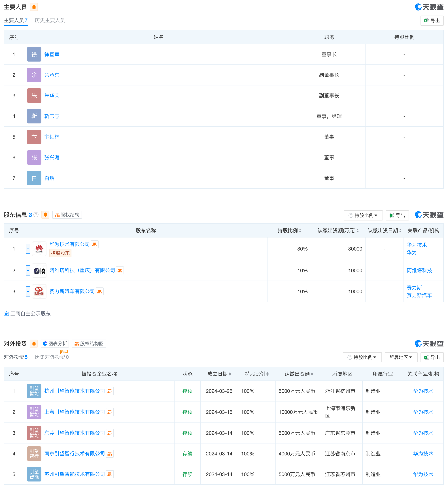Image resolution: width=448 pixels, height=490 pixels.
Task: Click equity icon beside 南京引望智行技术有限公司
Action: (x=110, y=454)
